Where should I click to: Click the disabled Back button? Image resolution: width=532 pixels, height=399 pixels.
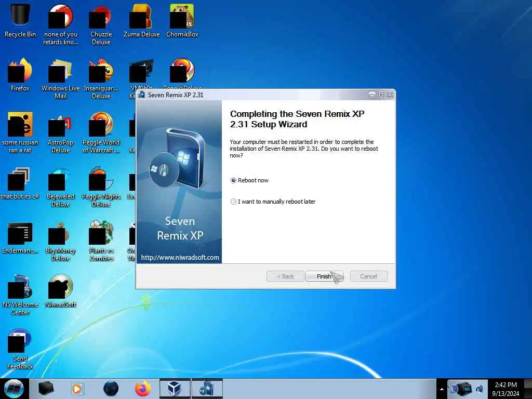[285, 276]
